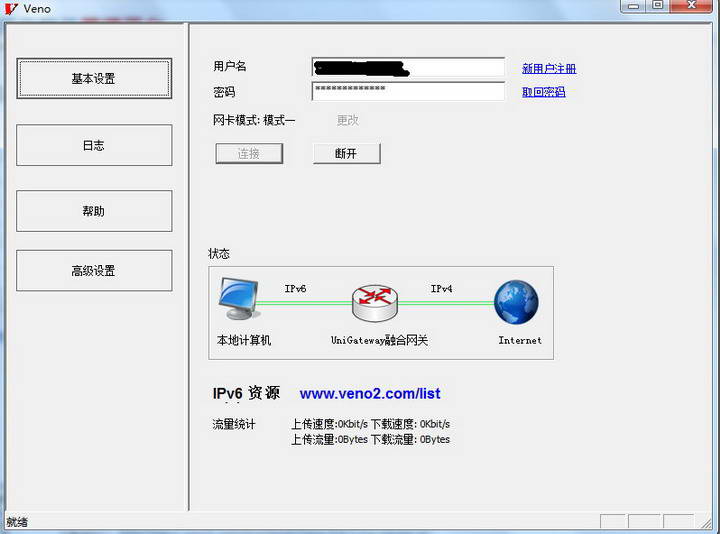Viewport: 720px width, 534px height.
Task: Open the www.veno2.com/list link
Action: tap(370, 393)
